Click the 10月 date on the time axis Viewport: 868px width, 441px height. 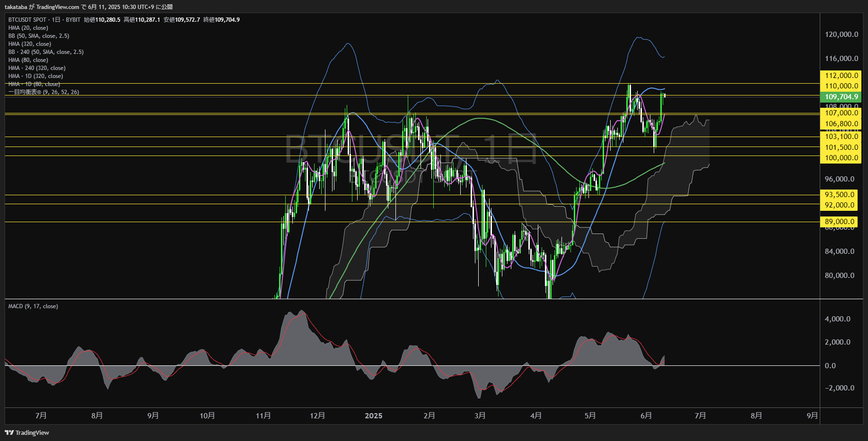pos(207,415)
